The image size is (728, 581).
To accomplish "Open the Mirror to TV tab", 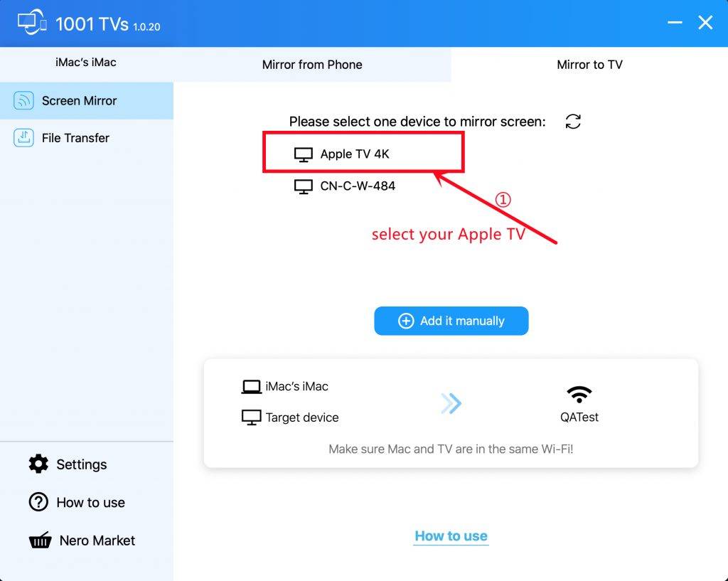I will pyautogui.click(x=589, y=65).
